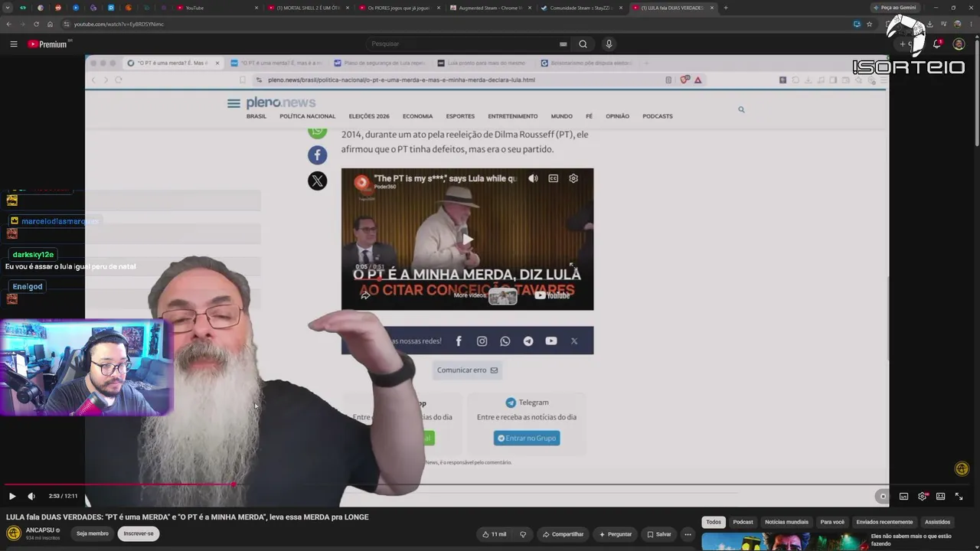Open settings gear on the embedded video
The width and height of the screenshot is (980, 551).
pyautogui.click(x=573, y=178)
